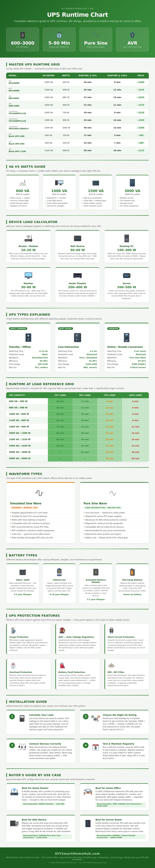Select the BX1000M model name
Screen dimensions: 155x868
click(14, 83)
